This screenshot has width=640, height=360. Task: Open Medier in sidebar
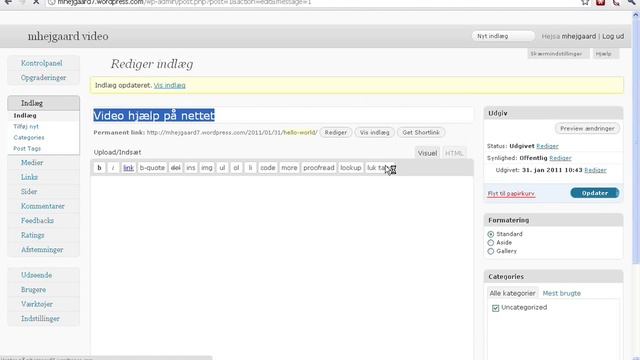pyautogui.click(x=32, y=162)
